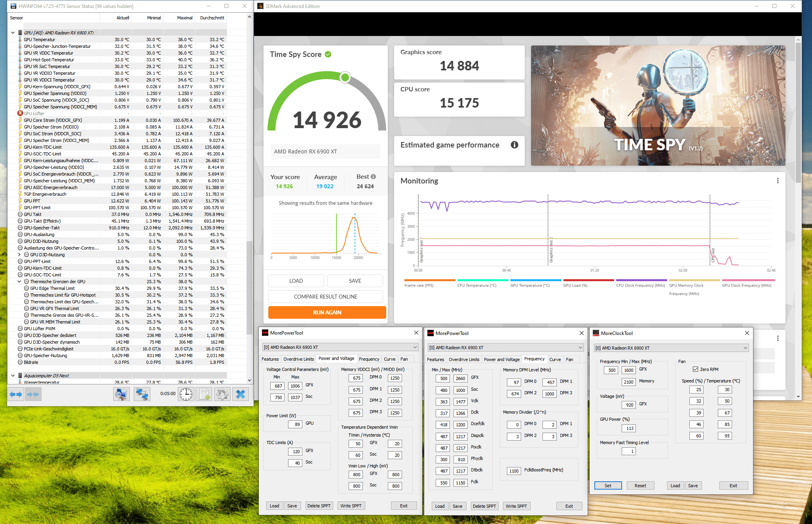Screen dimensions: 812x524
Task: Select Curve tab in first MorePowerTool
Action: [x=390, y=359]
